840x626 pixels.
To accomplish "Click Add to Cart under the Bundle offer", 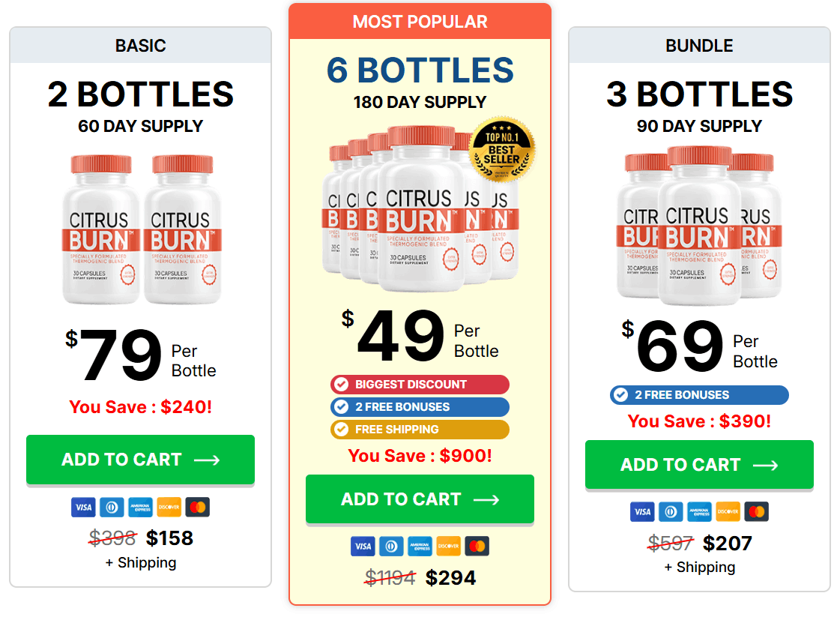I will [698, 465].
